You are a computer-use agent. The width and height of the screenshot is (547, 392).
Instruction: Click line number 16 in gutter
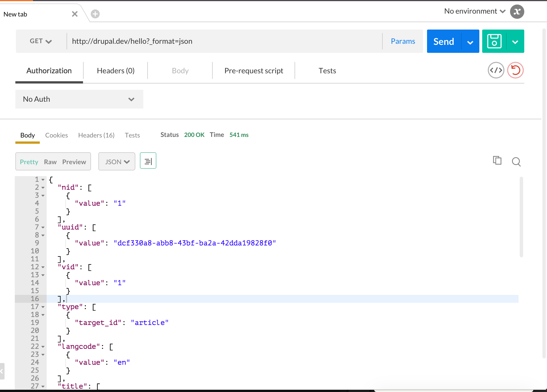pyautogui.click(x=35, y=299)
